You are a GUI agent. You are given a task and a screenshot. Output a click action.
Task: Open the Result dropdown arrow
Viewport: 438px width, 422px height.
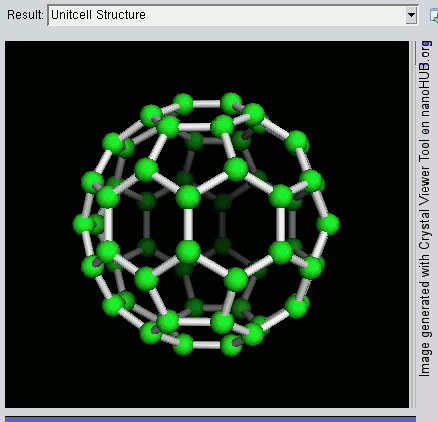[x=411, y=15]
